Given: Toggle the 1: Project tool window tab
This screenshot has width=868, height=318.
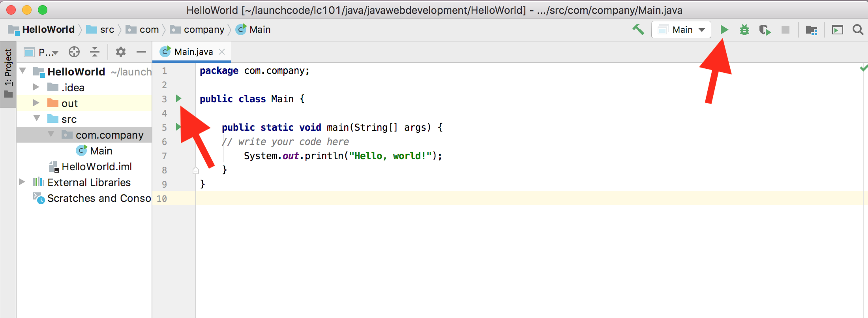Looking at the screenshot, I should 8,74.
